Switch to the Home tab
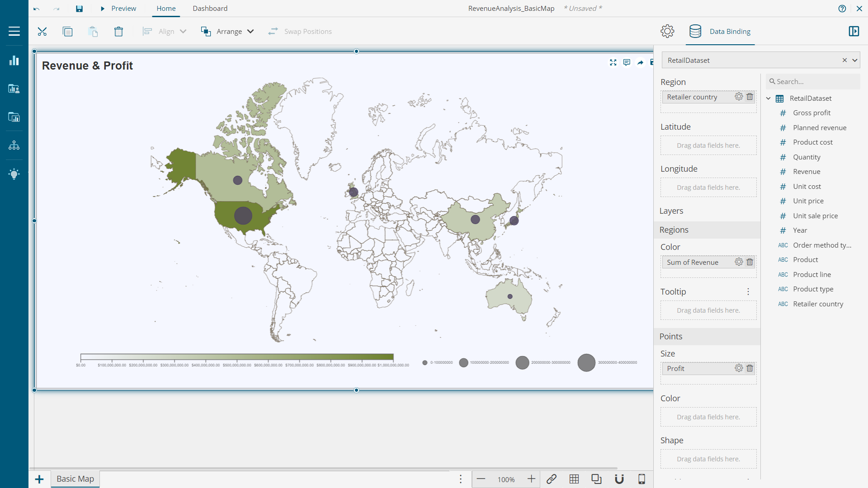 [x=166, y=8]
